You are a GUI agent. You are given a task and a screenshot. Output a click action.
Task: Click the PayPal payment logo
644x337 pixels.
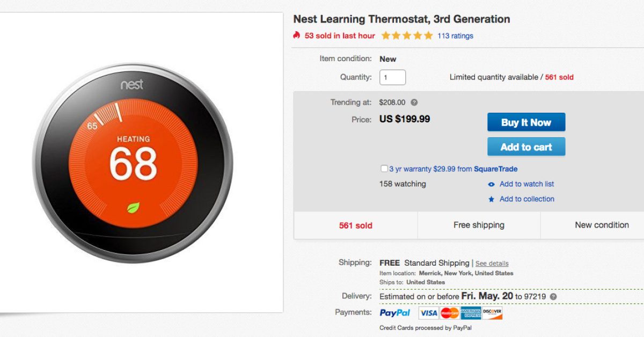[394, 312]
